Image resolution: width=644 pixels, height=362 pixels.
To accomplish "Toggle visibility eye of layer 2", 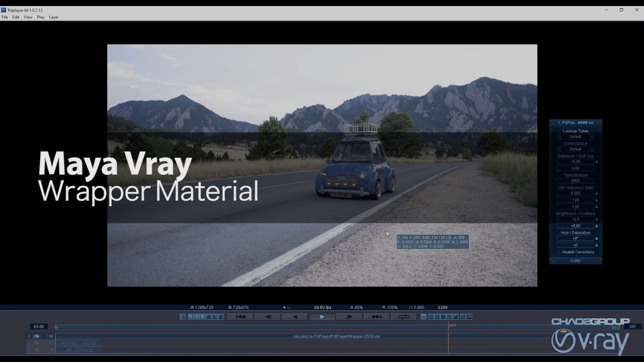I will point(36,343).
